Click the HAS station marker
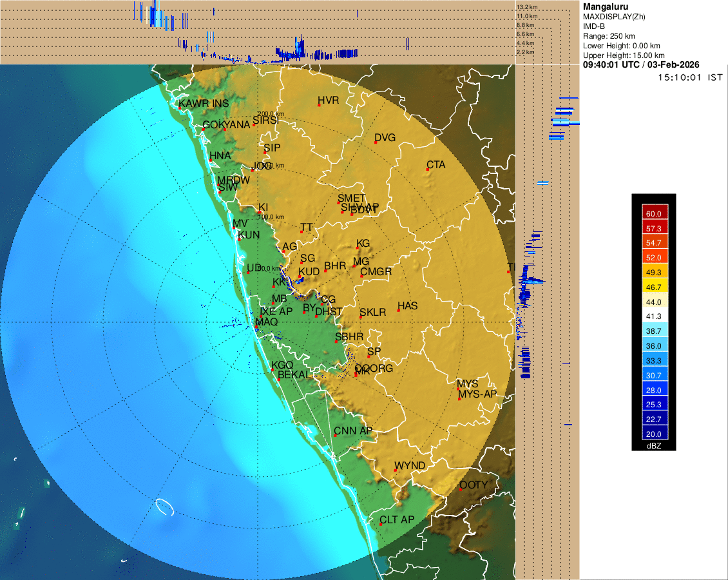The width and height of the screenshot is (728, 580). pyautogui.click(x=399, y=311)
